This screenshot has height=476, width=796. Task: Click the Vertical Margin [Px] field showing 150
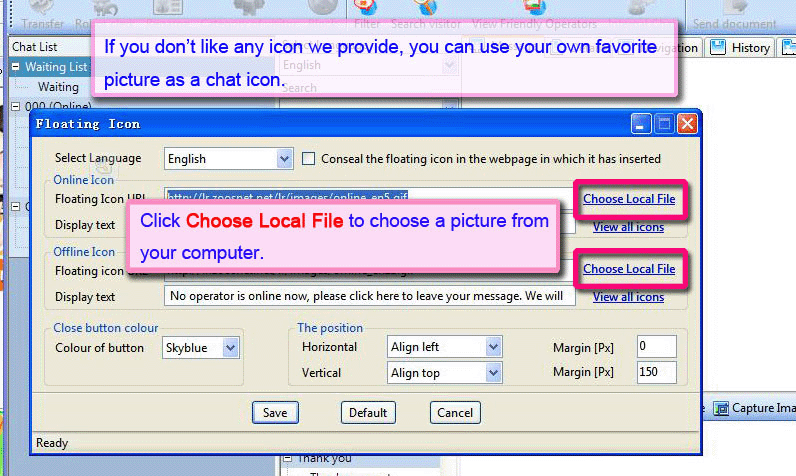[x=657, y=372]
